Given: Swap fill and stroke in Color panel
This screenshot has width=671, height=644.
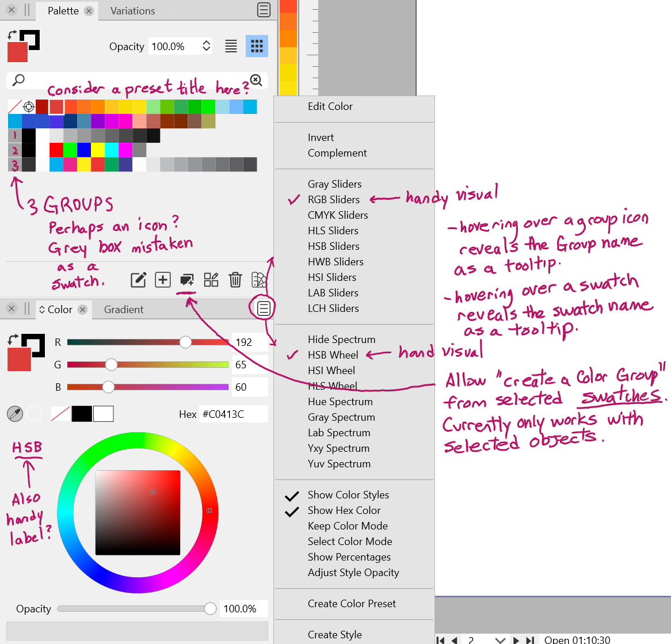Looking at the screenshot, I should click(x=13, y=340).
